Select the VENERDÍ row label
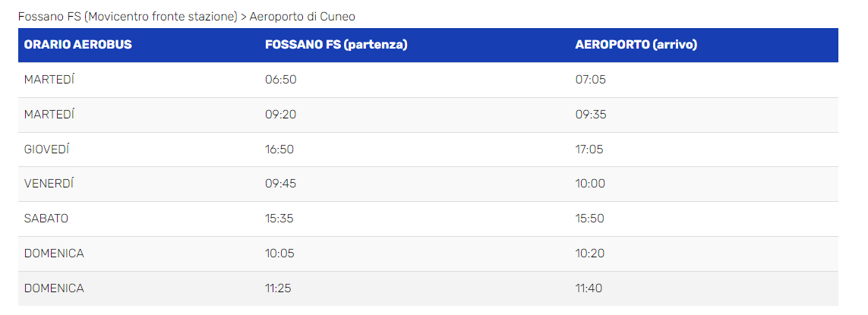This screenshot has height=315, width=868. point(49,184)
